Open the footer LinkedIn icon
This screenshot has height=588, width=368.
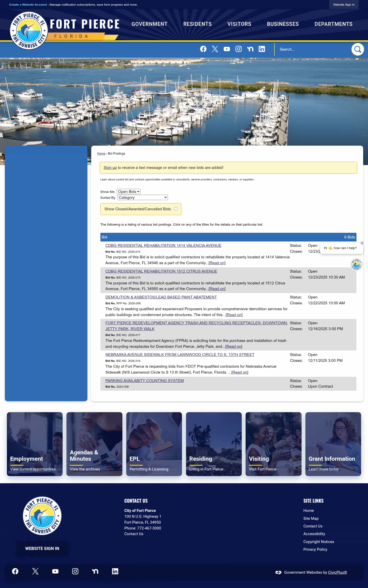(x=115, y=571)
